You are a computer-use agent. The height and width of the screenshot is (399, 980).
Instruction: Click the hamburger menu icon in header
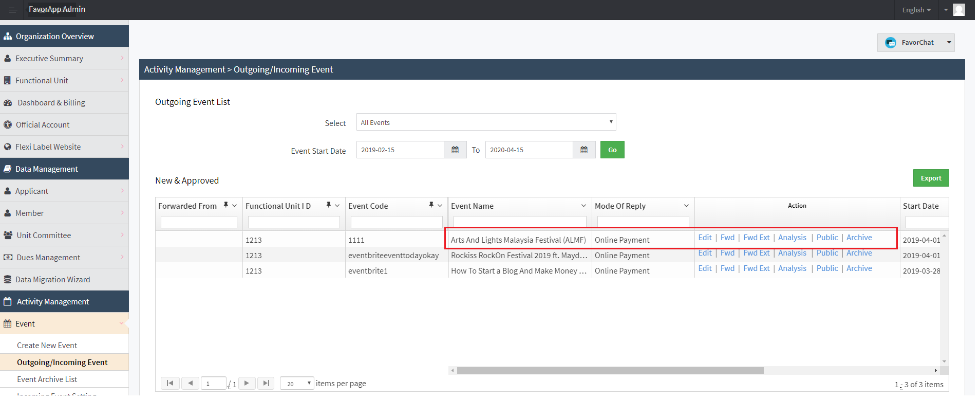[x=13, y=10]
